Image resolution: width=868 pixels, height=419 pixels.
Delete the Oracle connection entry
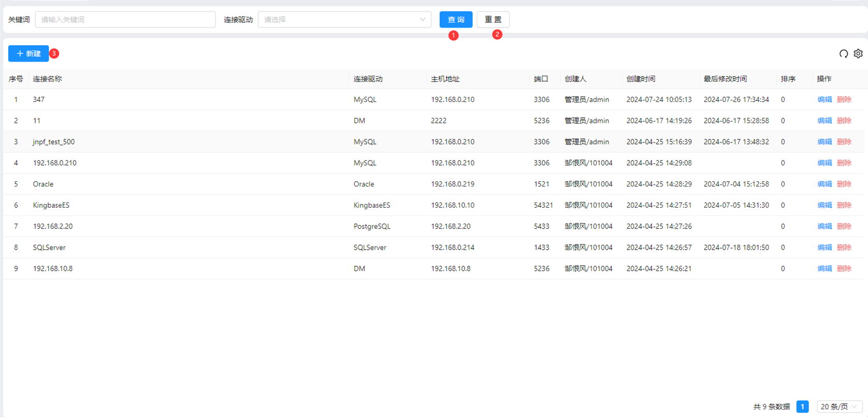(844, 184)
